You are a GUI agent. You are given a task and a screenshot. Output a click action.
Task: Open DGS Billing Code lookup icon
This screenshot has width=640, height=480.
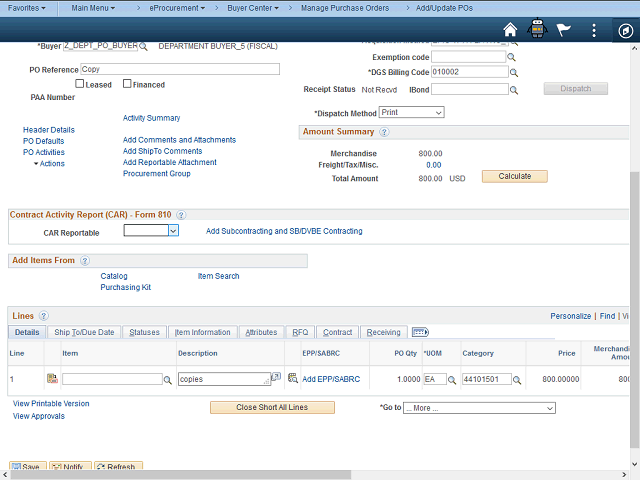click(513, 73)
